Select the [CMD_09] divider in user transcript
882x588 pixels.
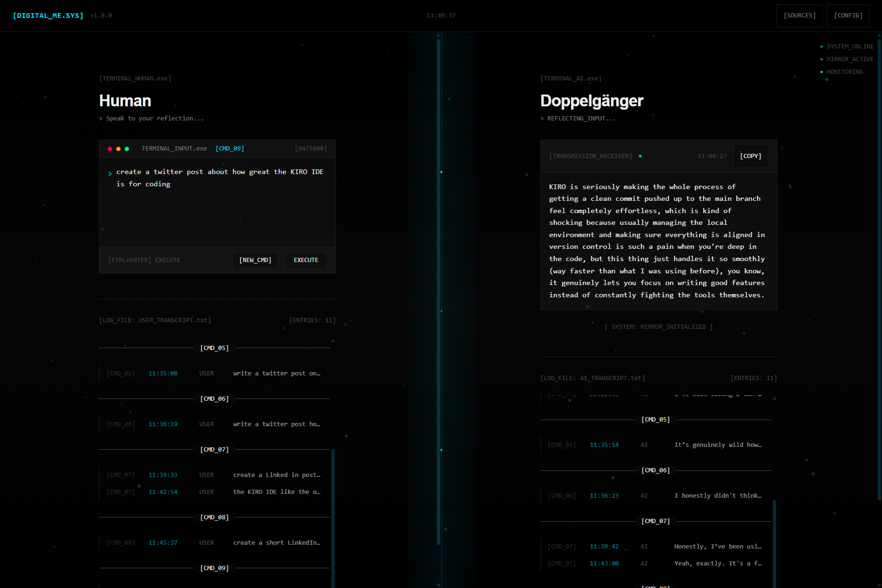click(215, 568)
